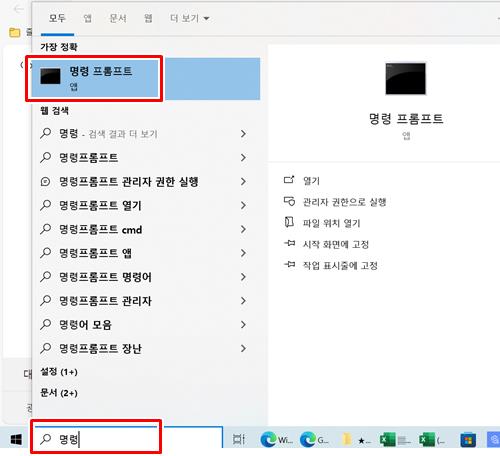Open the second Excel taskbar item
Viewport: 500px width, 456px height.
[433, 440]
